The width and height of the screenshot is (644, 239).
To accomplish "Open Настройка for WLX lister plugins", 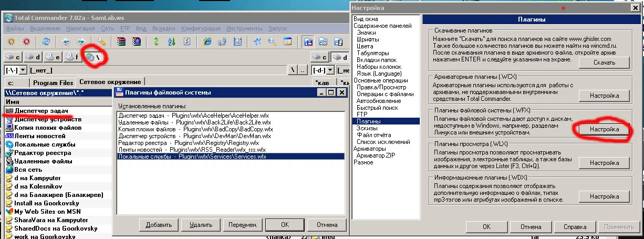I will 605,163.
